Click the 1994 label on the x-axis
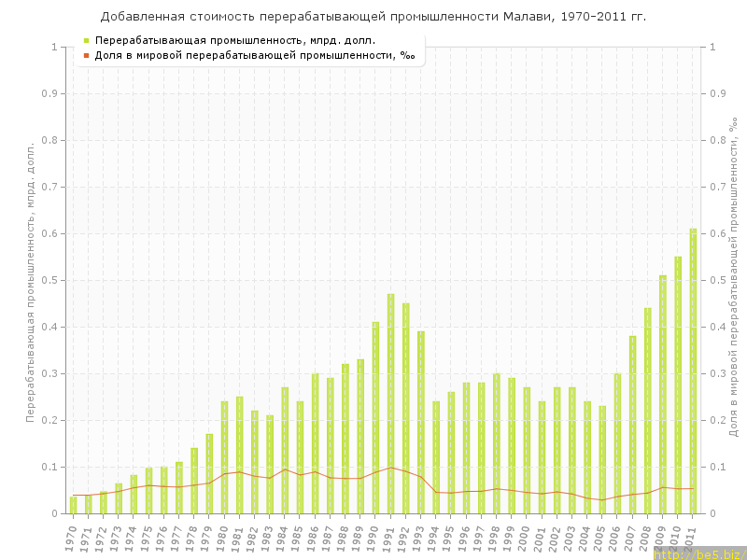 (433, 537)
